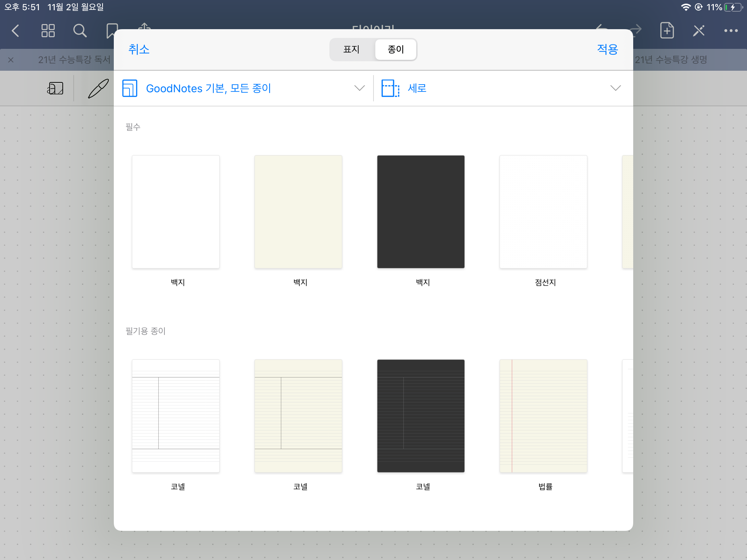
Task: Switch to the 종이 segment
Action: click(395, 50)
